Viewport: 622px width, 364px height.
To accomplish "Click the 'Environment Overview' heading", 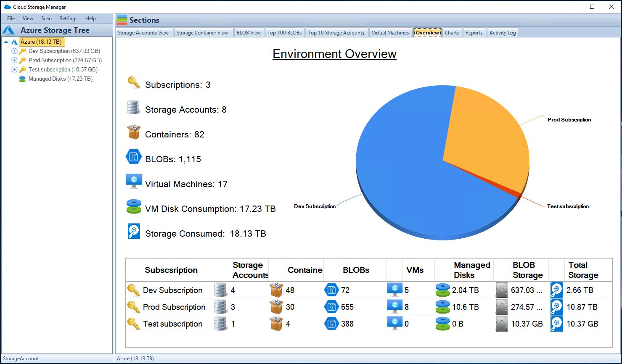I will coord(334,54).
